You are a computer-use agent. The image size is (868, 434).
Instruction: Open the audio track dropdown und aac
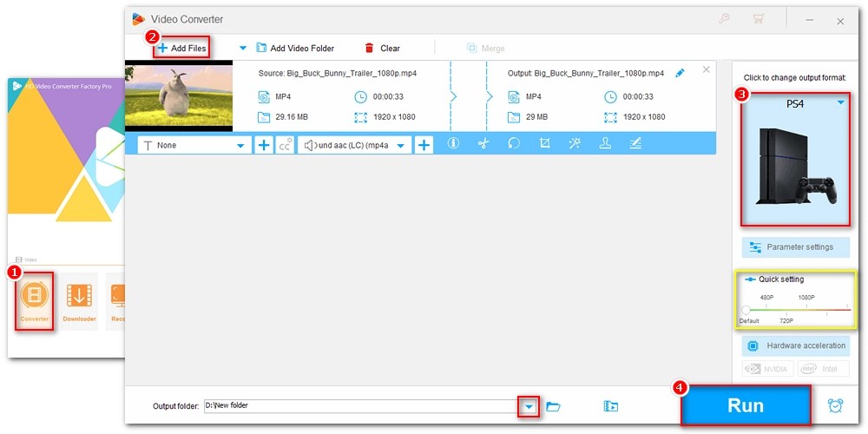click(x=355, y=145)
